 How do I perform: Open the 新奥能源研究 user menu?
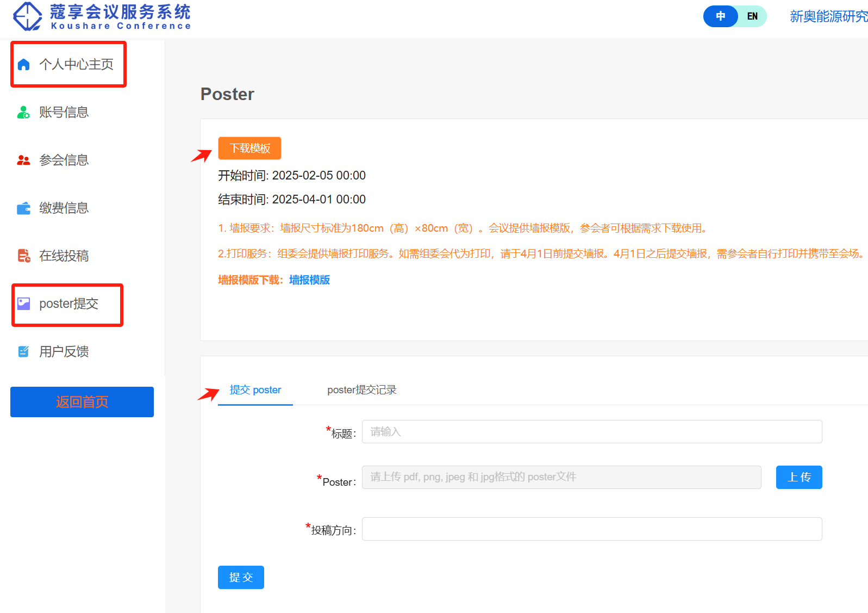[828, 17]
